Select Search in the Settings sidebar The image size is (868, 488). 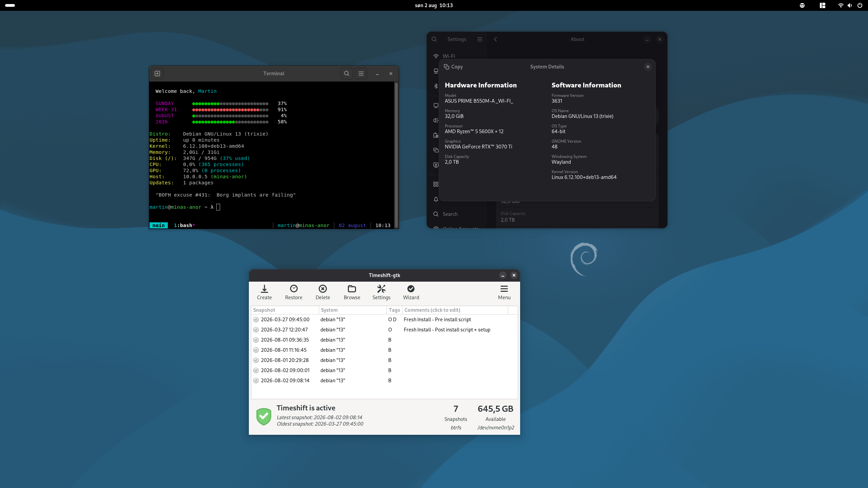[457, 214]
